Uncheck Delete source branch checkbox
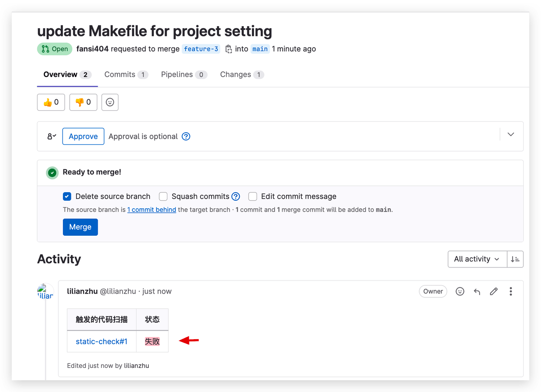541x392 pixels. (x=67, y=196)
